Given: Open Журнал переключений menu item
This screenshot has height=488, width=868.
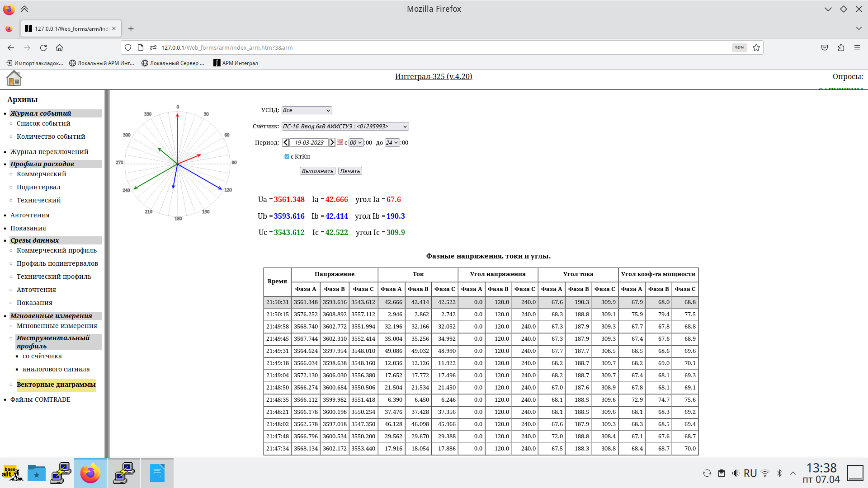Looking at the screenshot, I should [49, 152].
